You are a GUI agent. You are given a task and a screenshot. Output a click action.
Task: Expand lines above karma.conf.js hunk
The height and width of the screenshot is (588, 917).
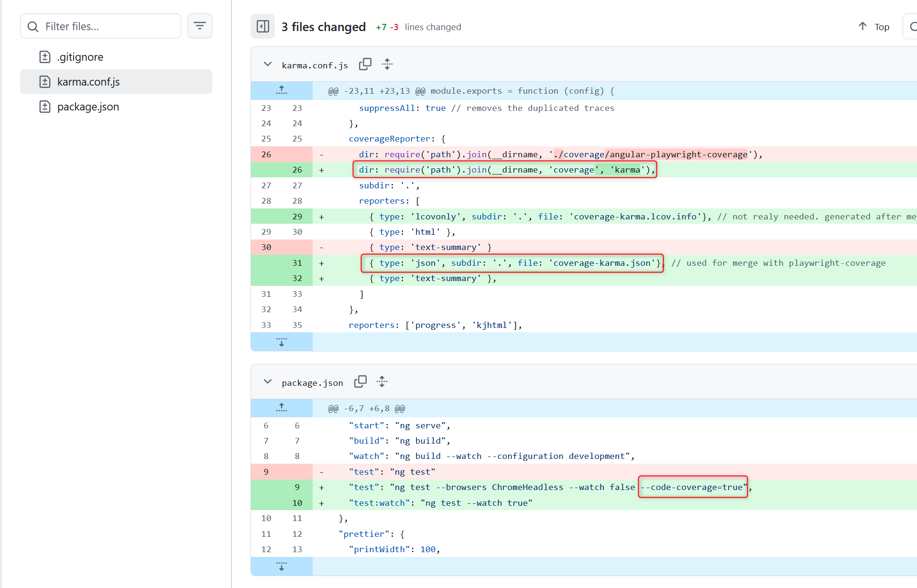click(282, 90)
